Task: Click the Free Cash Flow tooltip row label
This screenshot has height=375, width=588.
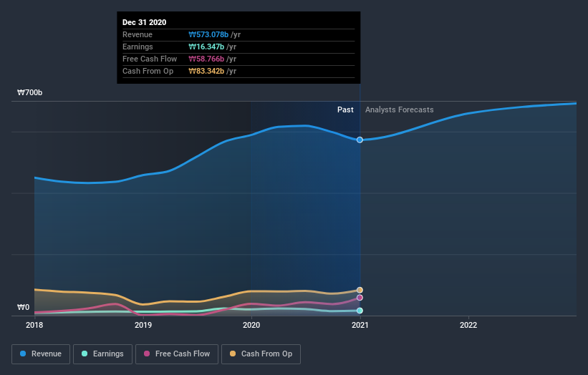Action: click(150, 59)
